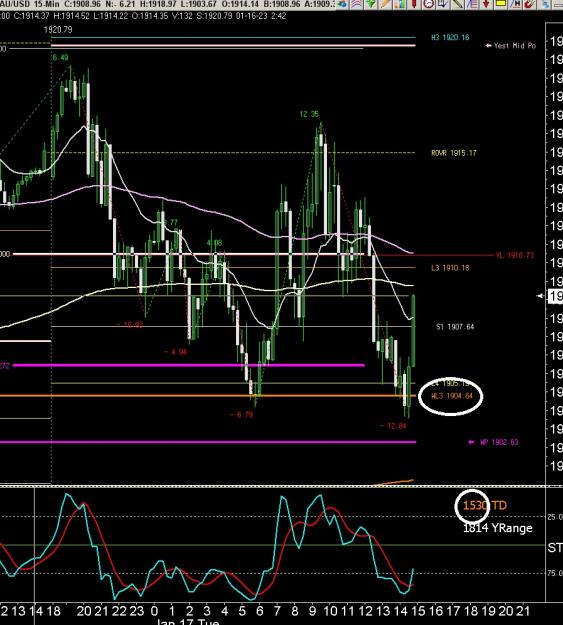Click the pink wavy lines toolbar icon
The image size is (563, 625).
[x=356, y=4]
